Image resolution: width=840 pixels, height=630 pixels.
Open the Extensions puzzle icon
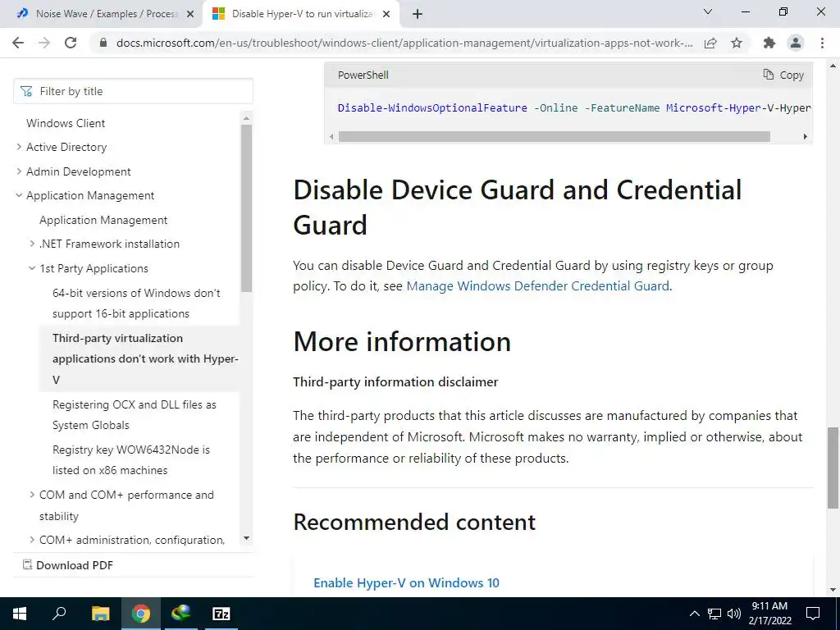click(x=769, y=43)
